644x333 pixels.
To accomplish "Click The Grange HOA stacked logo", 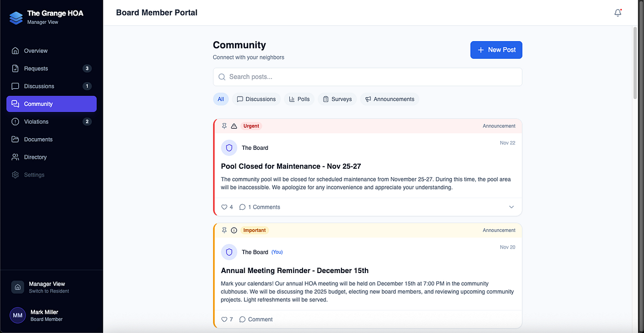I will pyautogui.click(x=16, y=17).
